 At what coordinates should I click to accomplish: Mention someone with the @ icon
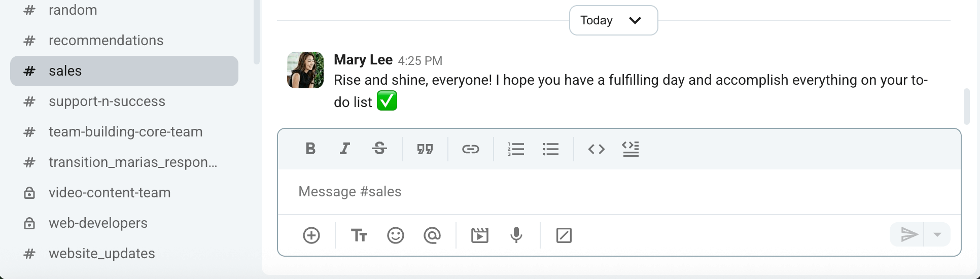tap(432, 235)
